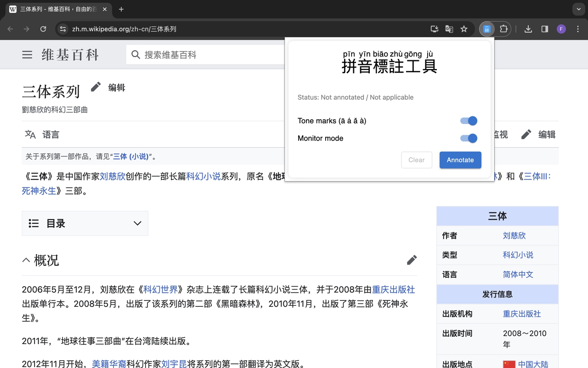Open the Extensions puzzle piece icon

pyautogui.click(x=503, y=29)
